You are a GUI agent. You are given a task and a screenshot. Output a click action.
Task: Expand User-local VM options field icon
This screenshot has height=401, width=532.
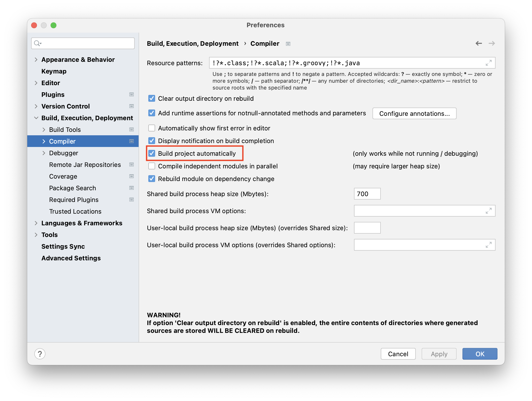488,245
